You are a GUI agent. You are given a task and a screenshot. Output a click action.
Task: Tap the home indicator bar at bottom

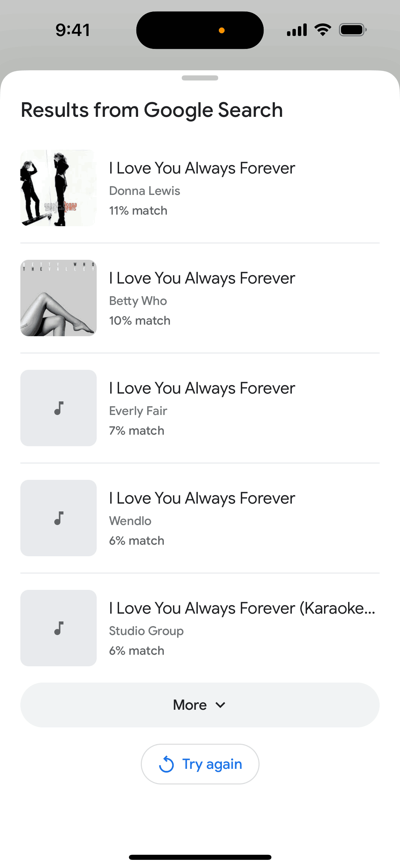tap(200, 857)
